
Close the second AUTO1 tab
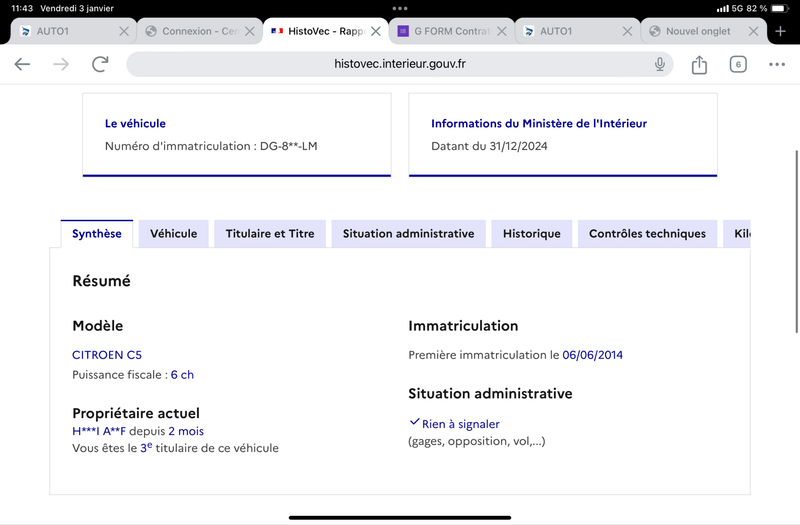click(627, 31)
